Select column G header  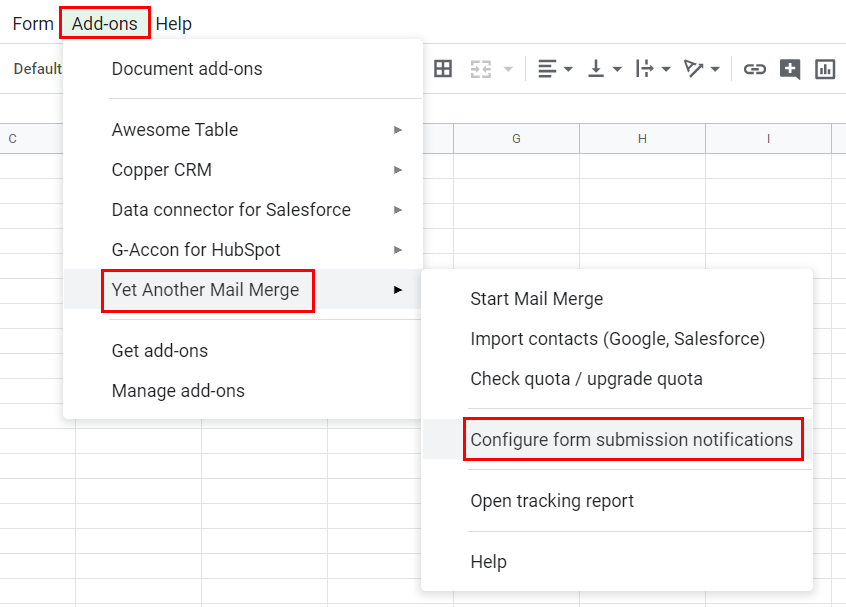tap(516, 139)
